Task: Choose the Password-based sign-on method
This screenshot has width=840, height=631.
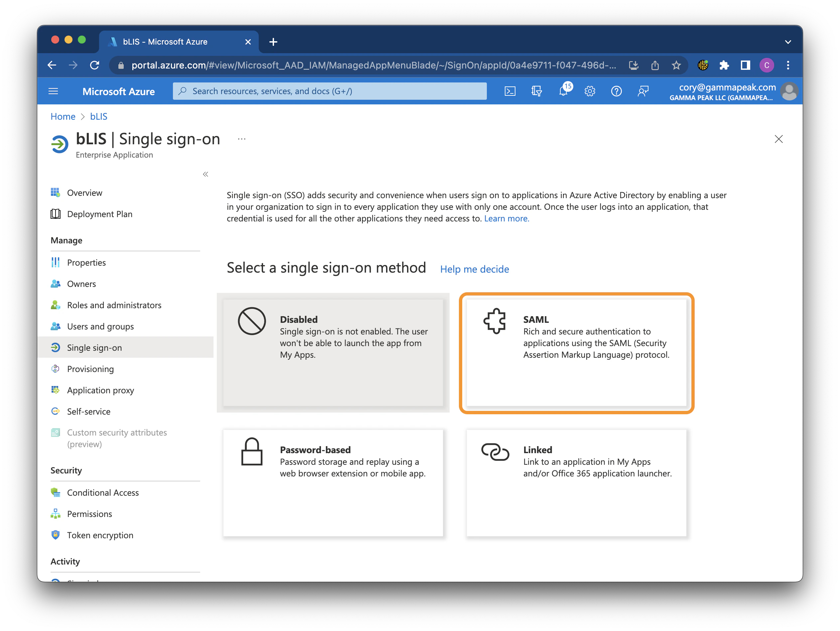Action: tap(333, 482)
